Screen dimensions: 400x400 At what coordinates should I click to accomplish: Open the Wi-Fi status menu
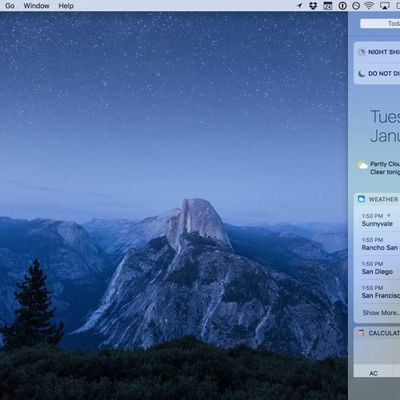[x=369, y=6]
